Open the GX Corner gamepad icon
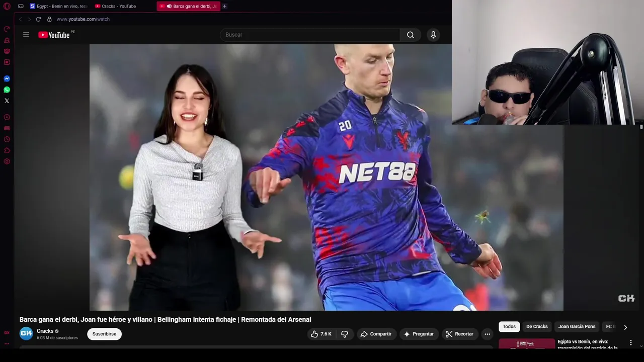 [x=21, y=6]
